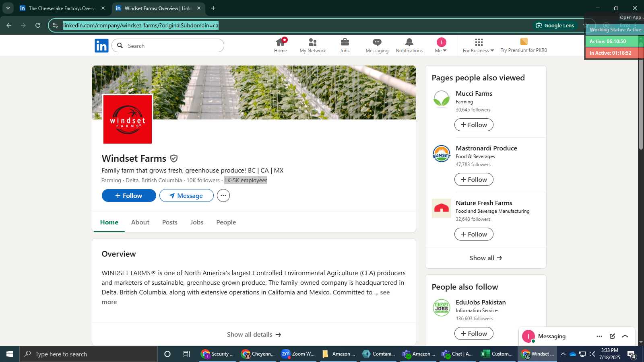Show hidden system tray icons
The image size is (644, 362).
(x=563, y=354)
